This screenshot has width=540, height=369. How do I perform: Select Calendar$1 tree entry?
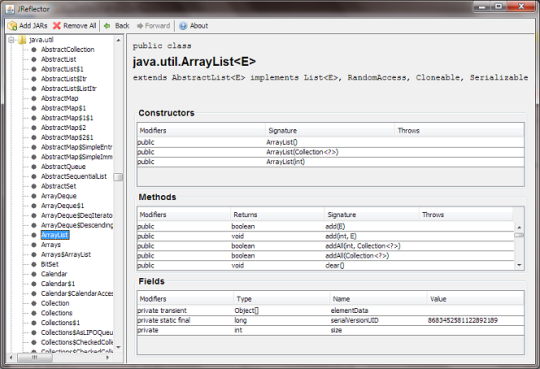point(58,284)
